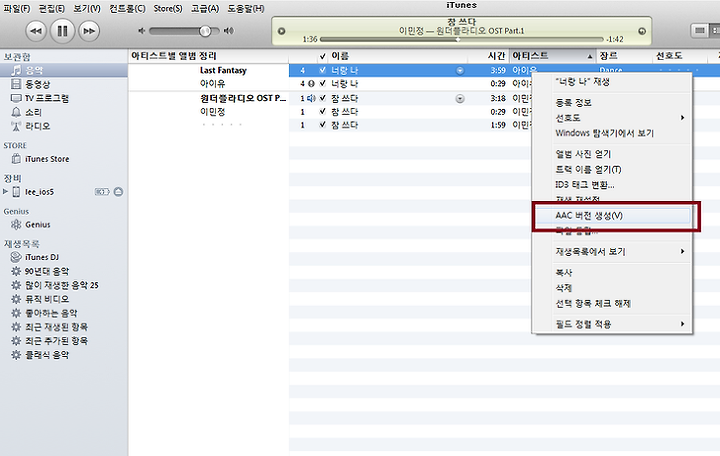
Task: Open the 많이 재생한 음악 25 playlist
Action: pyautogui.click(x=64, y=285)
